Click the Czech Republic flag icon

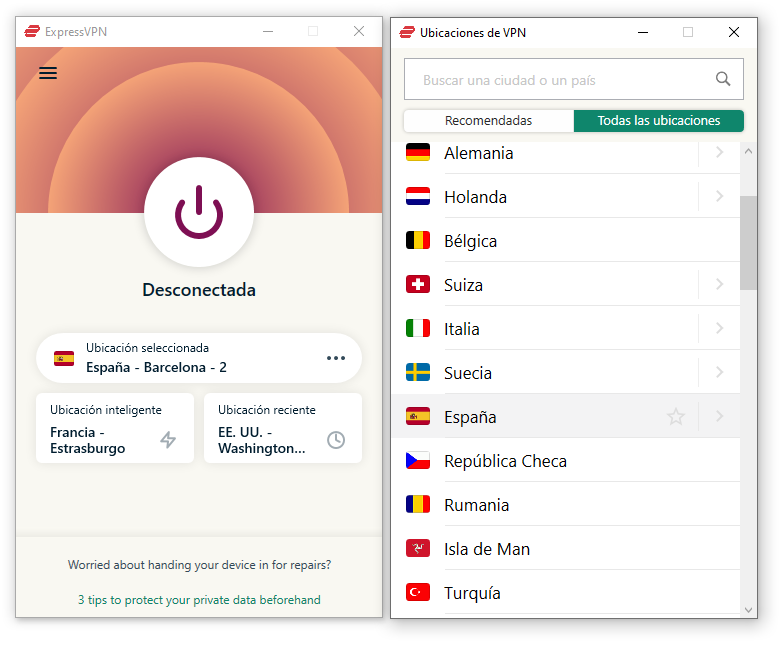pos(418,460)
